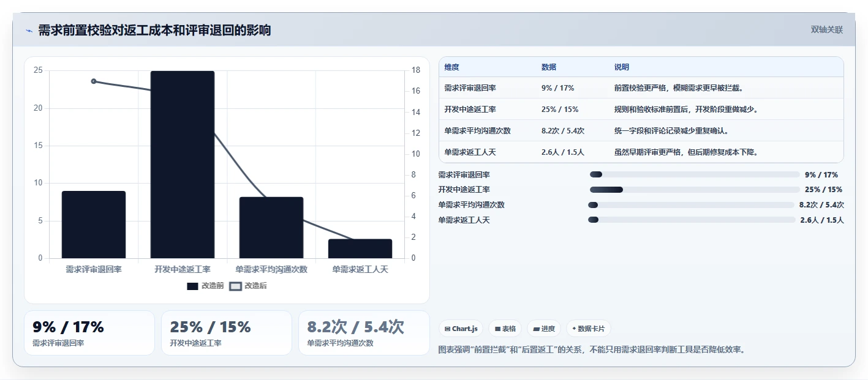Click the title 需求前置校验对返工成本和评审退回的影响
The image size is (868, 380).
(x=154, y=31)
